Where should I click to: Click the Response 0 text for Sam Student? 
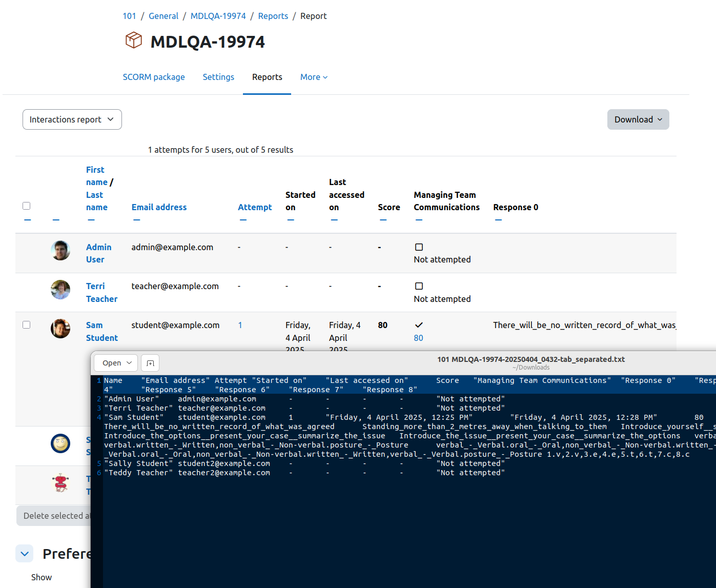[584, 325]
